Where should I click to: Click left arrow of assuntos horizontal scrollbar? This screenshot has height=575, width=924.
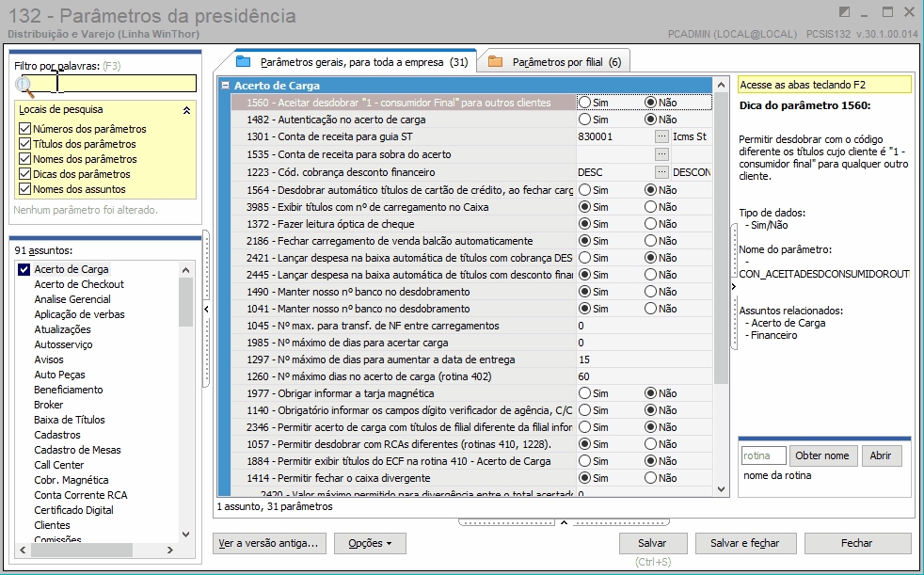[23, 550]
